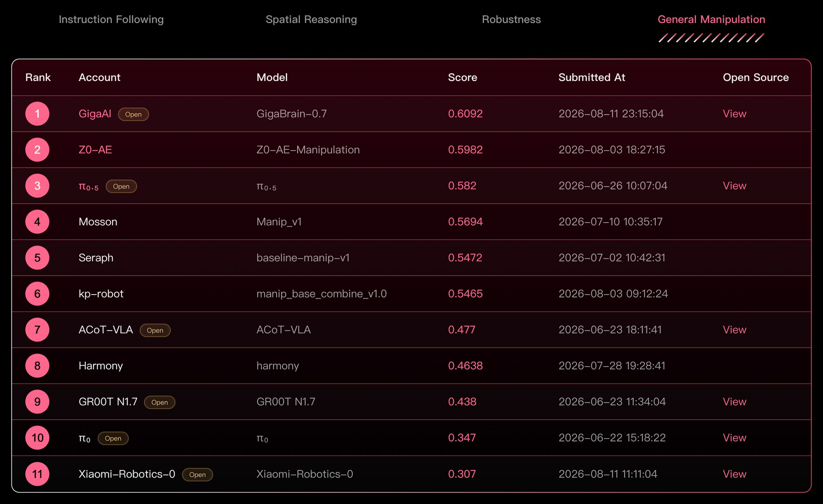The image size is (823, 504).
Task: Click the Account column header
Action: (x=100, y=77)
